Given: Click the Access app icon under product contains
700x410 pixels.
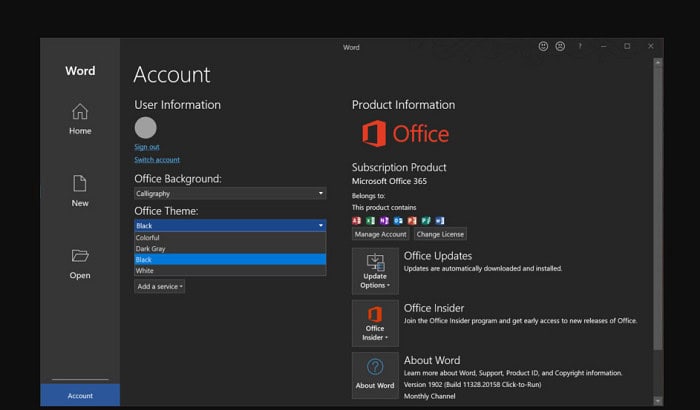Looking at the screenshot, I should tap(356, 221).
